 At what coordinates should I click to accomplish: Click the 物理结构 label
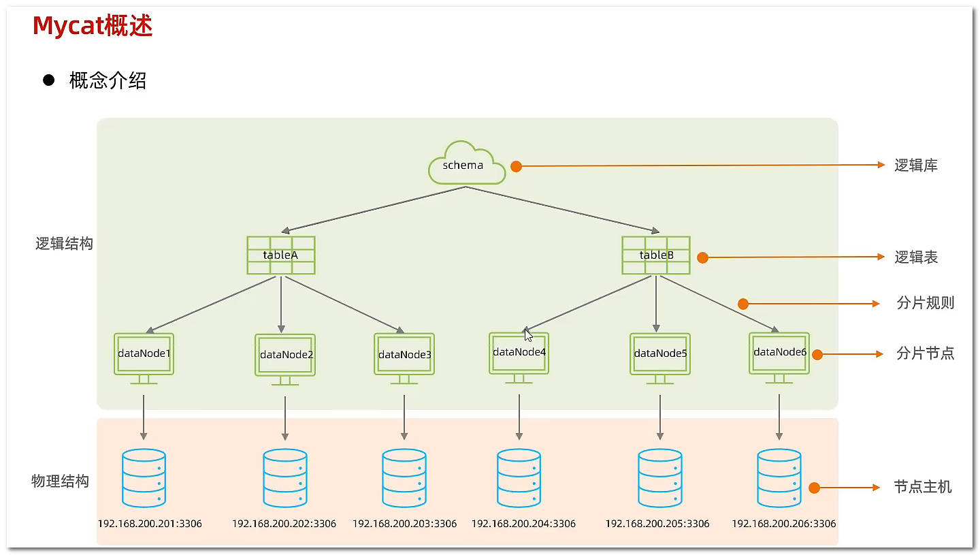(x=61, y=481)
